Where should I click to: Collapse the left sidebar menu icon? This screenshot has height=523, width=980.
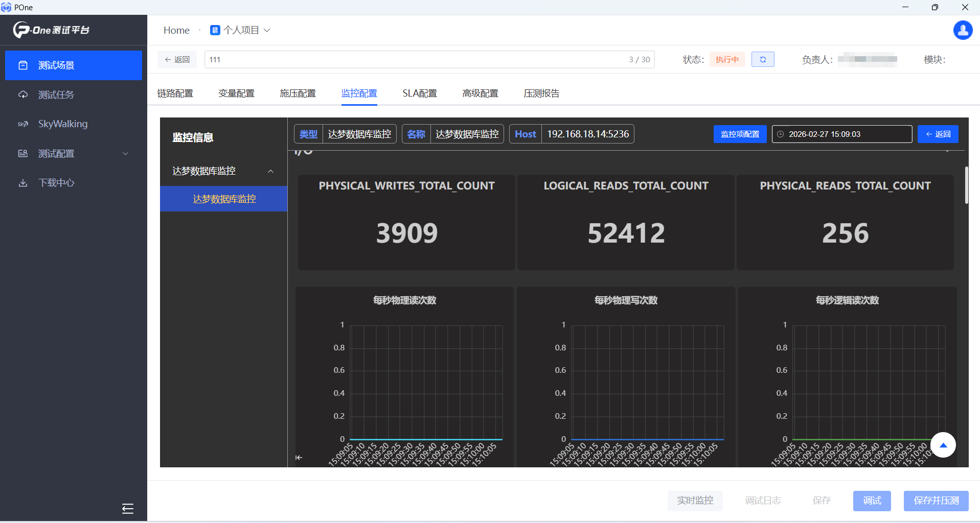point(127,508)
